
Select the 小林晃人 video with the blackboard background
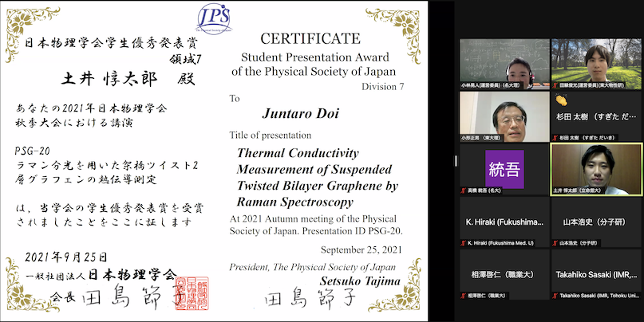pos(504,64)
